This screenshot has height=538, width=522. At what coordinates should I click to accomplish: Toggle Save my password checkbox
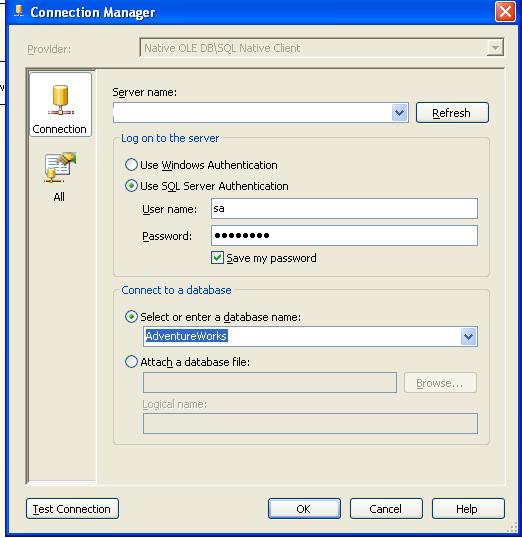pyautogui.click(x=217, y=258)
